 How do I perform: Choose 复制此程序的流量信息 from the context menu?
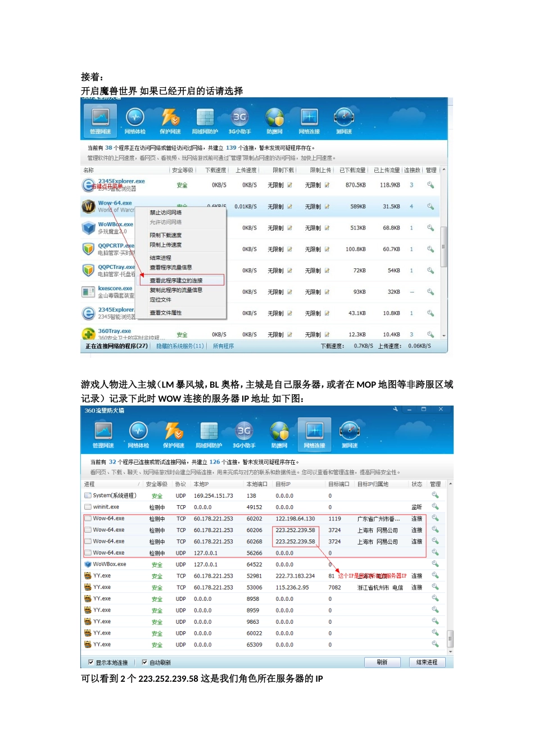pos(176,290)
